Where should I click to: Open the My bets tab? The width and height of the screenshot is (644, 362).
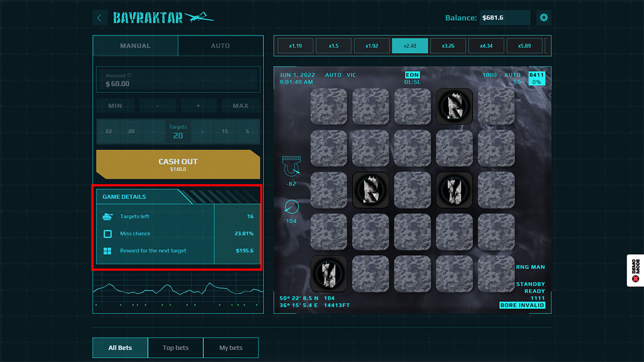click(x=231, y=348)
